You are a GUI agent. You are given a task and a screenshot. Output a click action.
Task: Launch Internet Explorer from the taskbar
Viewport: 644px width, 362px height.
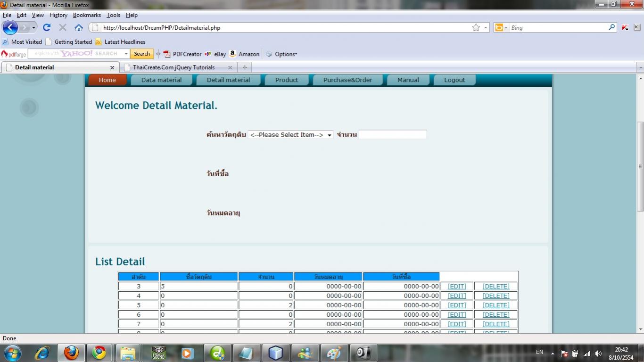42,353
